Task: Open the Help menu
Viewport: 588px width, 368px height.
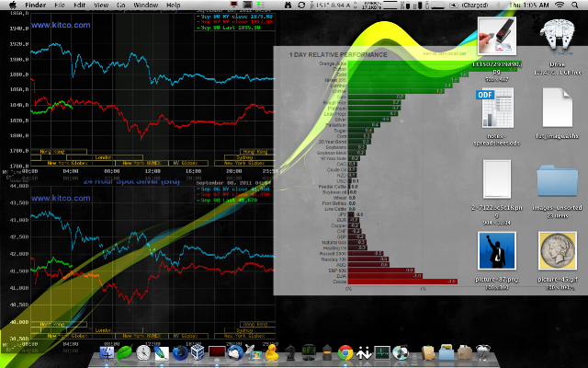Action: (x=174, y=5)
